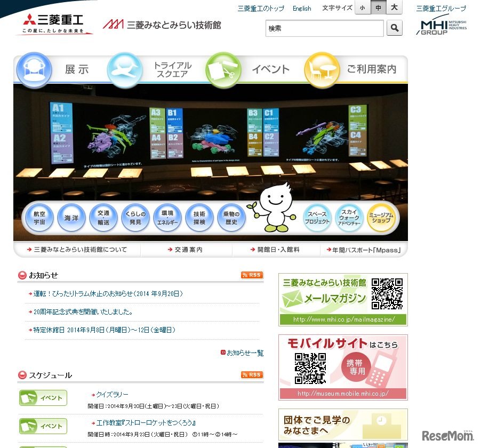Open 三菱重工のトップ link
Image resolution: width=481 pixels, height=448 pixels.
click(x=261, y=9)
